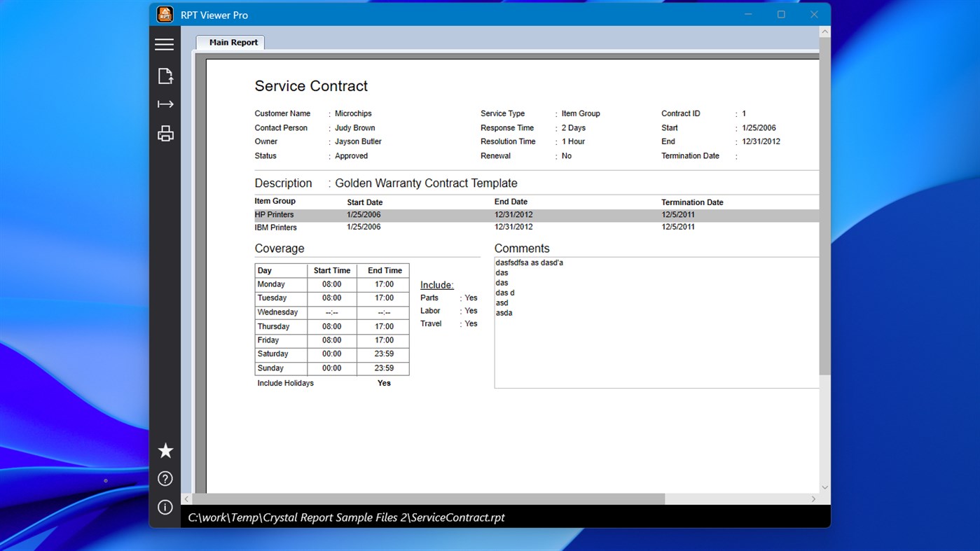Click the Include underlined label
This screenshot has width=980, height=551.
pos(437,285)
